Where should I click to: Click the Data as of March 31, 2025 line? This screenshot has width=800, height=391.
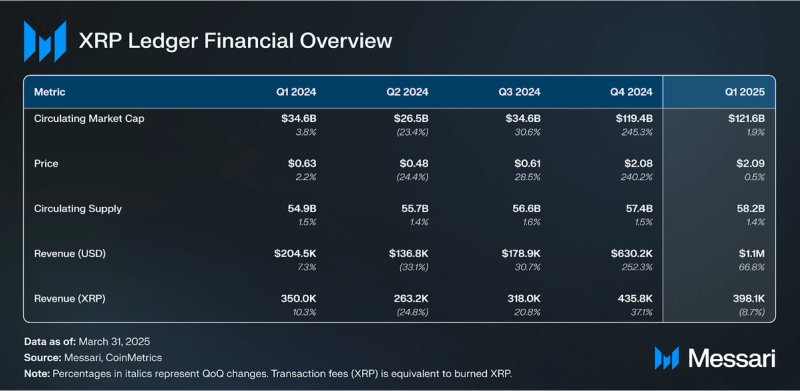coord(87,341)
